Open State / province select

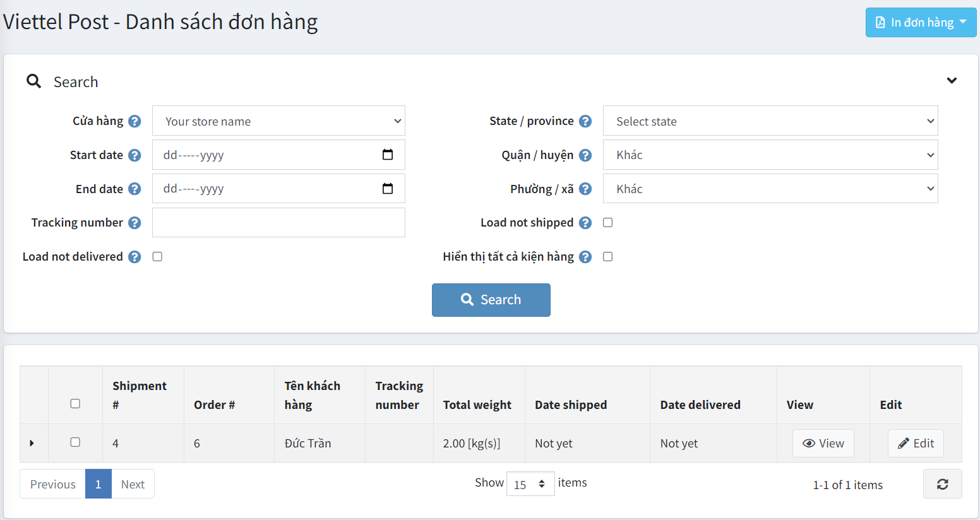tap(770, 121)
